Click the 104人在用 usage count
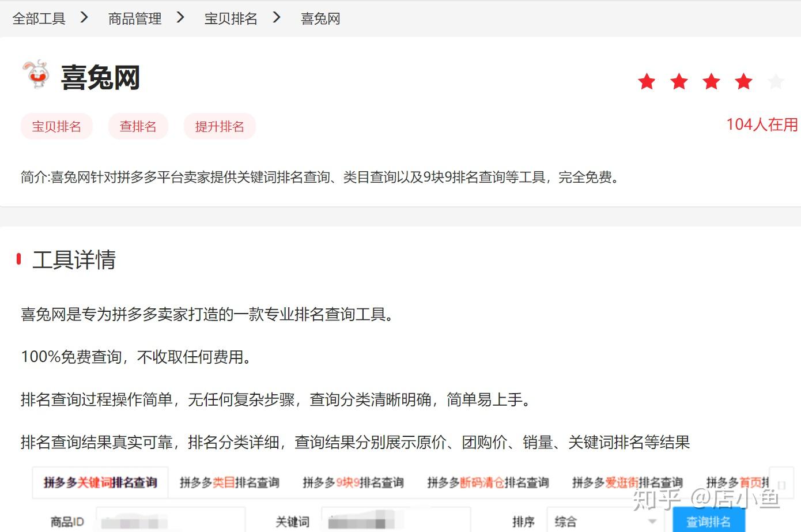The height and width of the screenshot is (532, 801). 762,124
